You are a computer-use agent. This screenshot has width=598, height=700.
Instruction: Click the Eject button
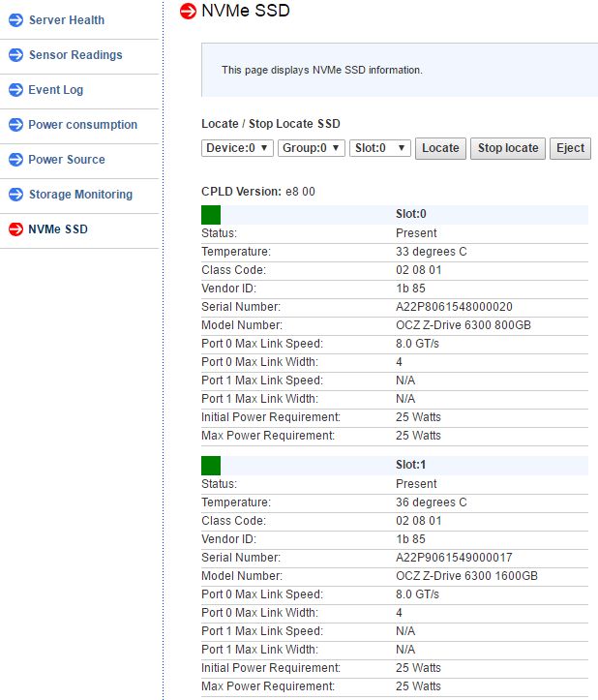[x=570, y=148]
